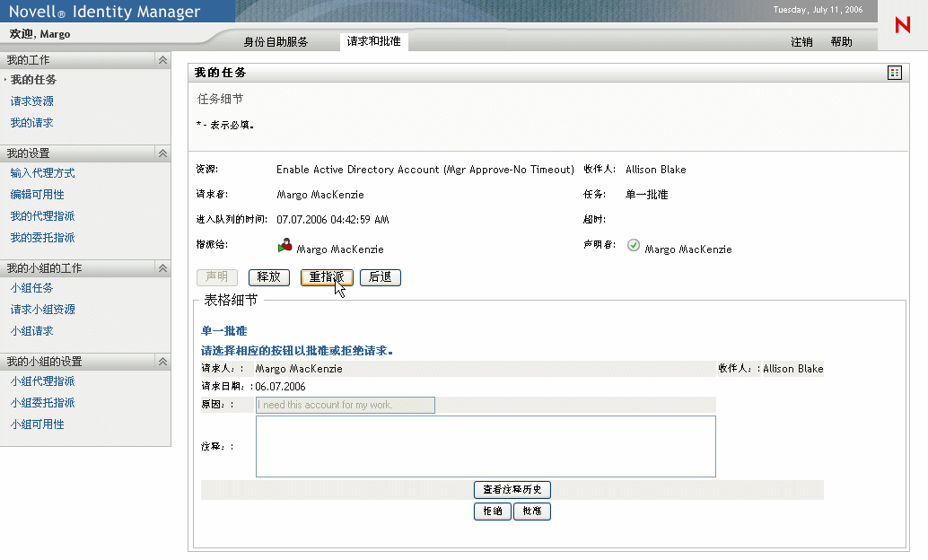Click the queue time 07.07.2006 04:42:59 AM
The height and width of the screenshot is (560, 928).
click(x=333, y=220)
